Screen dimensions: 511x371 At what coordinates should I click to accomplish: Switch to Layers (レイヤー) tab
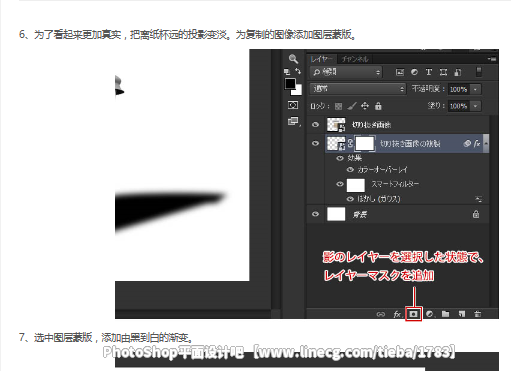[x=321, y=59]
